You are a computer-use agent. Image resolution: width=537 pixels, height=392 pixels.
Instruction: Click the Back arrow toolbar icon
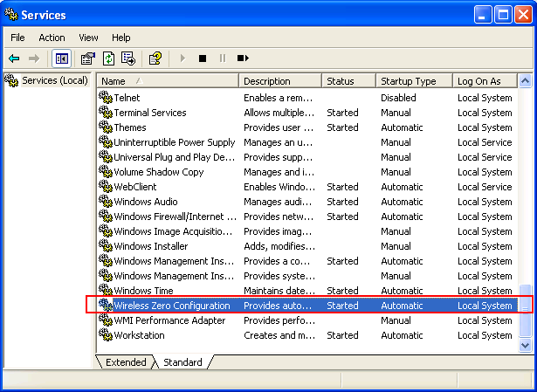pyautogui.click(x=14, y=58)
